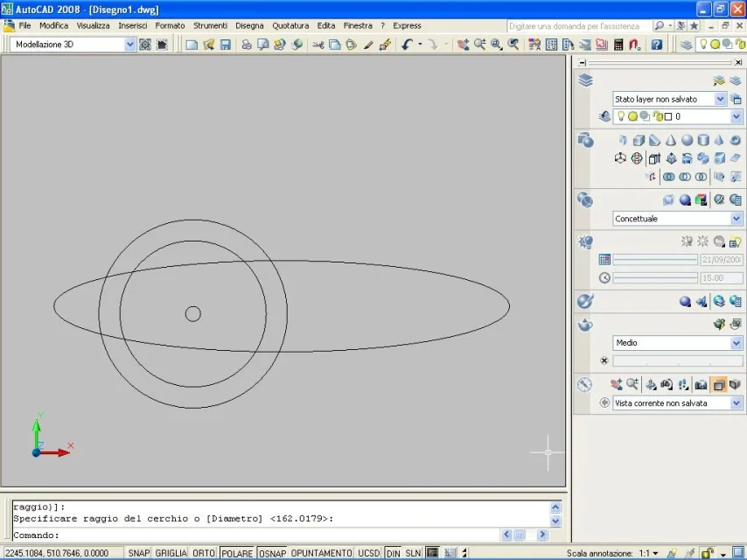This screenshot has height=560, width=747.
Task: Click the 3D Move gizmo icon
Action: coord(620,158)
